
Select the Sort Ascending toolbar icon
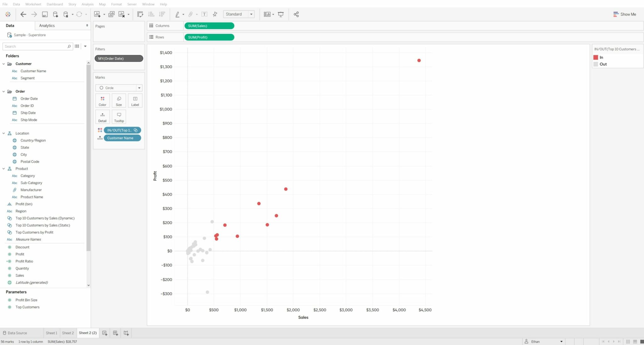pyautogui.click(x=151, y=14)
